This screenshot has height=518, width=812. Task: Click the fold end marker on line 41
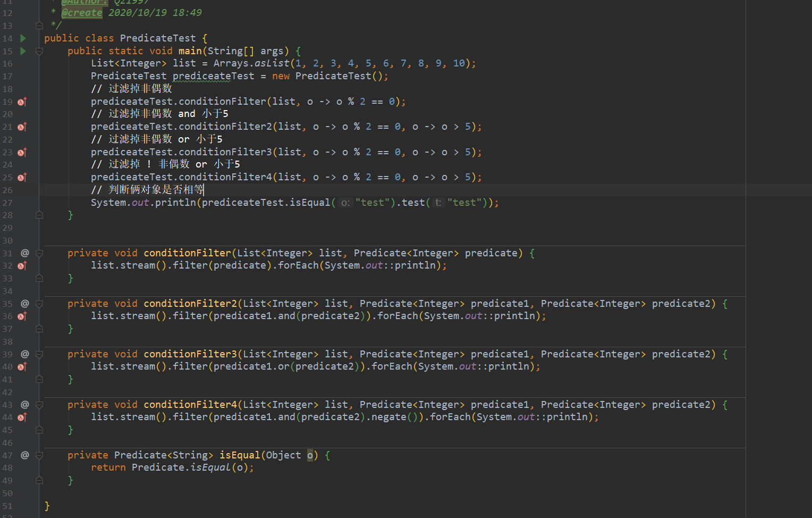point(39,379)
